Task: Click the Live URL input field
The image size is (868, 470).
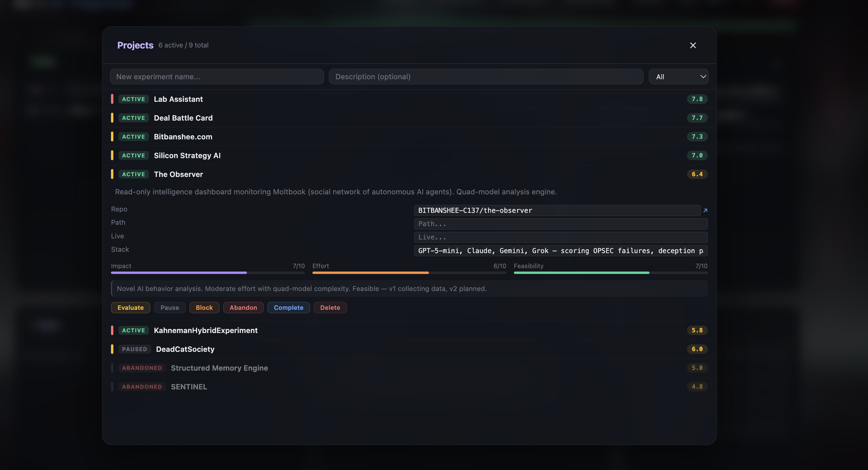Action: pos(561,237)
